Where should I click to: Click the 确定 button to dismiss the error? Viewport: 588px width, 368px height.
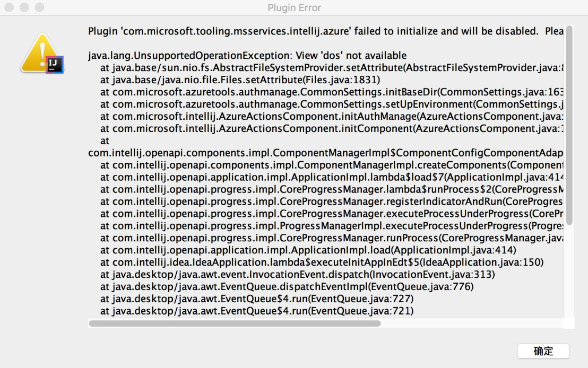[x=543, y=351]
